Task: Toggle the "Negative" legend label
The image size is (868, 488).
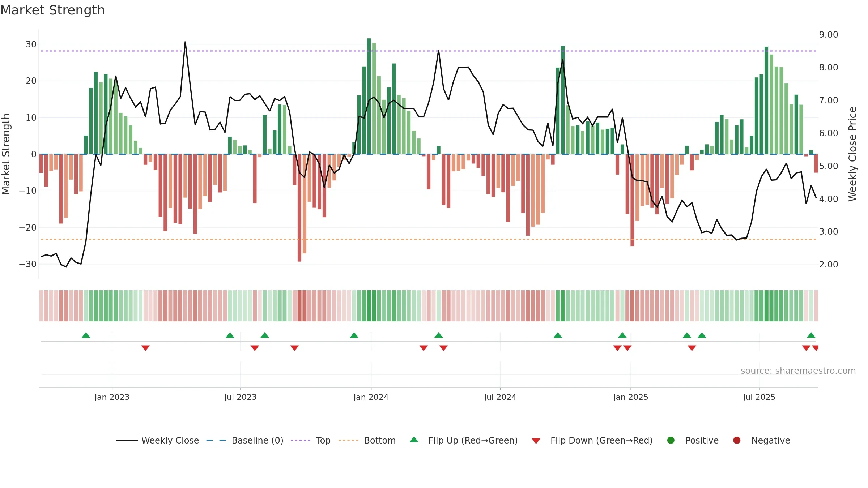Action: (x=771, y=441)
